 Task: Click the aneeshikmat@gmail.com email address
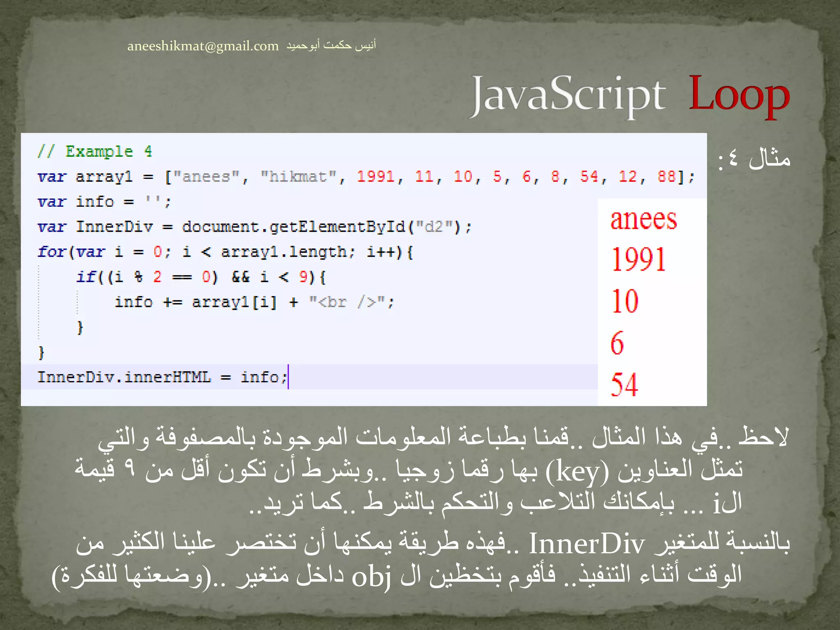(x=203, y=46)
